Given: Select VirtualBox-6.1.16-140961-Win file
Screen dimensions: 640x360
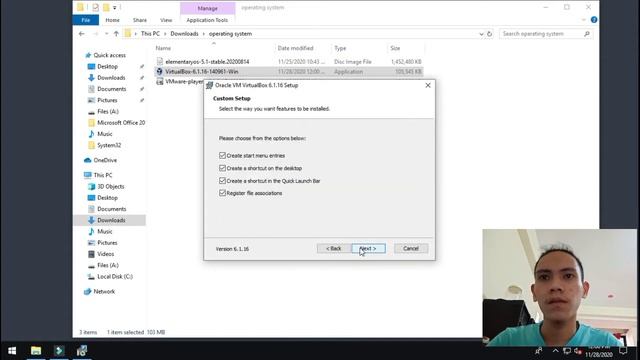Looking at the screenshot, I should coord(202,71).
